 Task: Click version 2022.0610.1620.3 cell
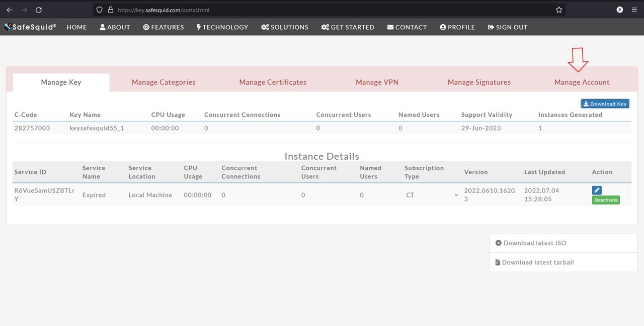[491, 195]
